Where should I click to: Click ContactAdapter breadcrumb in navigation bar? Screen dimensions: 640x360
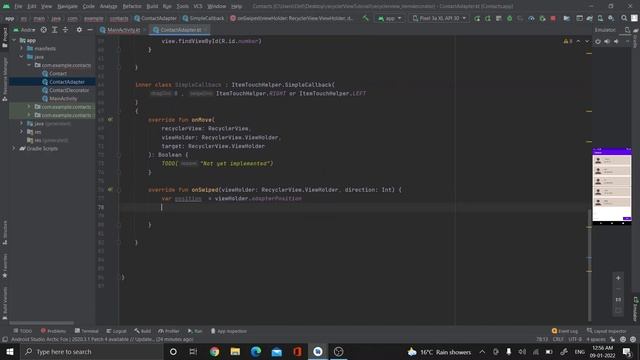tap(155, 18)
